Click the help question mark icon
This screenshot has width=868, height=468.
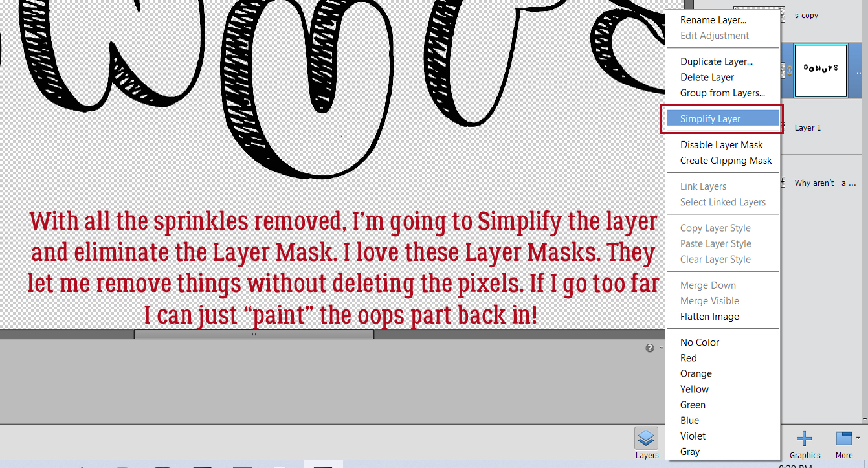tap(650, 348)
